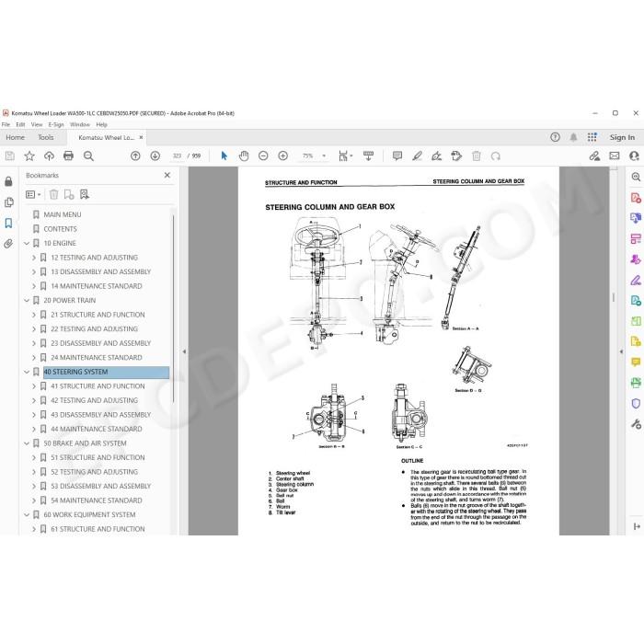This screenshot has height=644, width=644.
Task: Expand 12 TESTING AND ADJUSTING bookmark
Action: coord(34,258)
